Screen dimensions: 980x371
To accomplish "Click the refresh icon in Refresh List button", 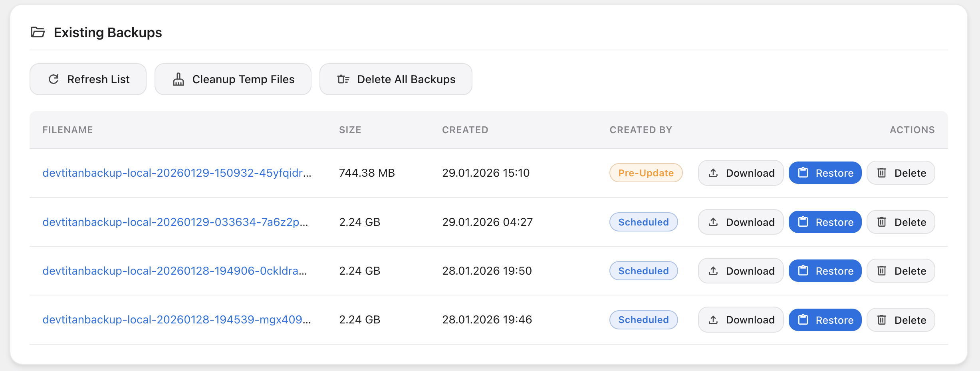I will pyautogui.click(x=54, y=79).
